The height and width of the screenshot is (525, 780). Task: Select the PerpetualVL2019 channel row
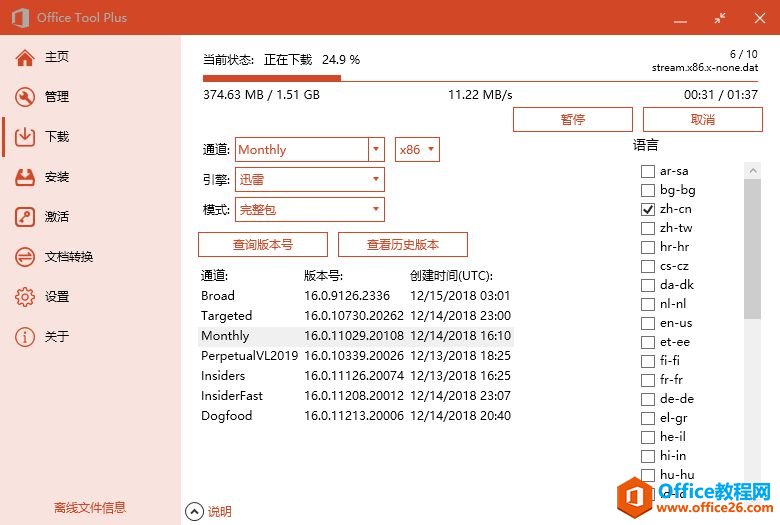[x=356, y=356]
